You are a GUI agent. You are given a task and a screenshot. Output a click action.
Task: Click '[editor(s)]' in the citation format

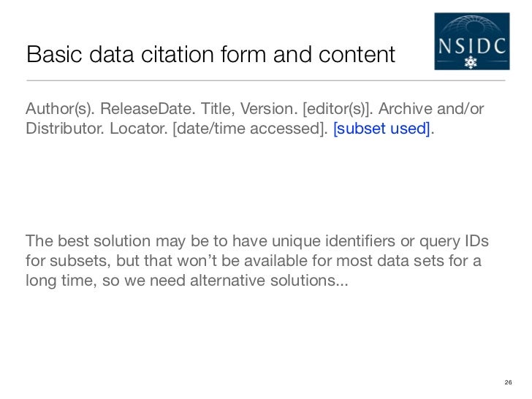(x=338, y=109)
